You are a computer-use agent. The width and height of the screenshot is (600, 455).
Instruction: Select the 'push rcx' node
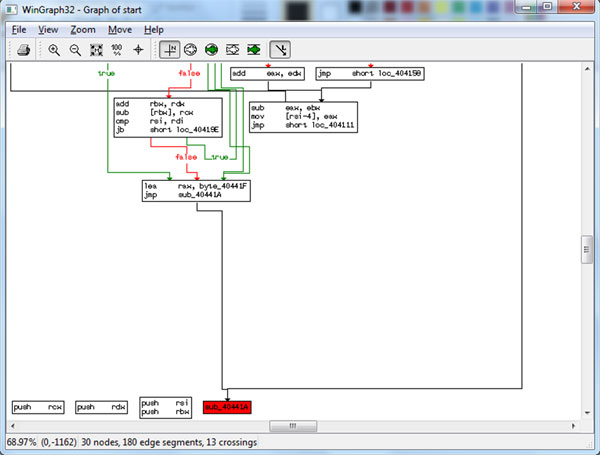tap(38, 407)
